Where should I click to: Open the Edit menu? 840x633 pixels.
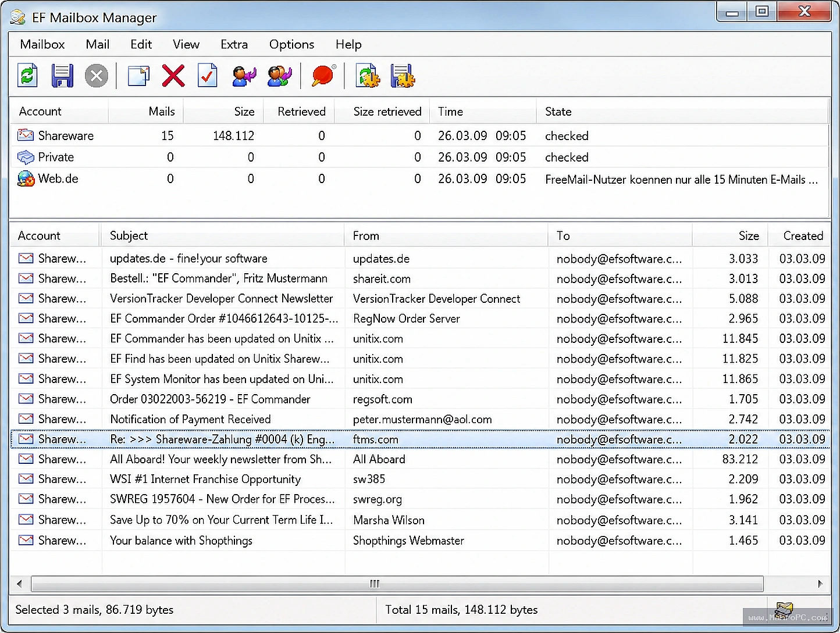tap(141, 44)
